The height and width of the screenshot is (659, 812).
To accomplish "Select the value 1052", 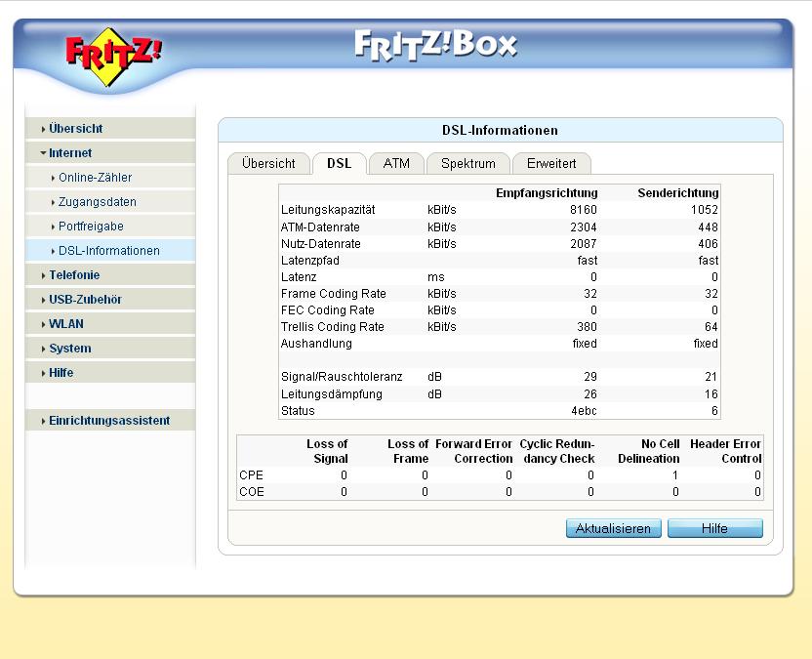I will coord(705,210).
